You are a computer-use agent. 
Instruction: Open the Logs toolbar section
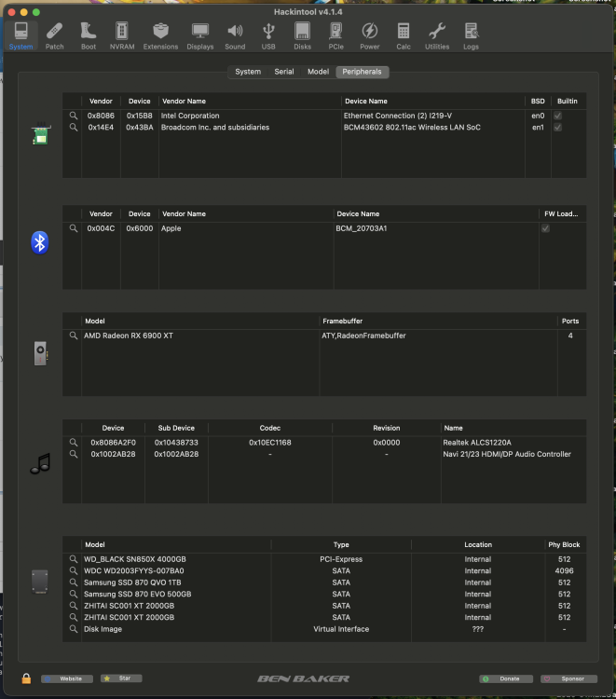point(471,36)
